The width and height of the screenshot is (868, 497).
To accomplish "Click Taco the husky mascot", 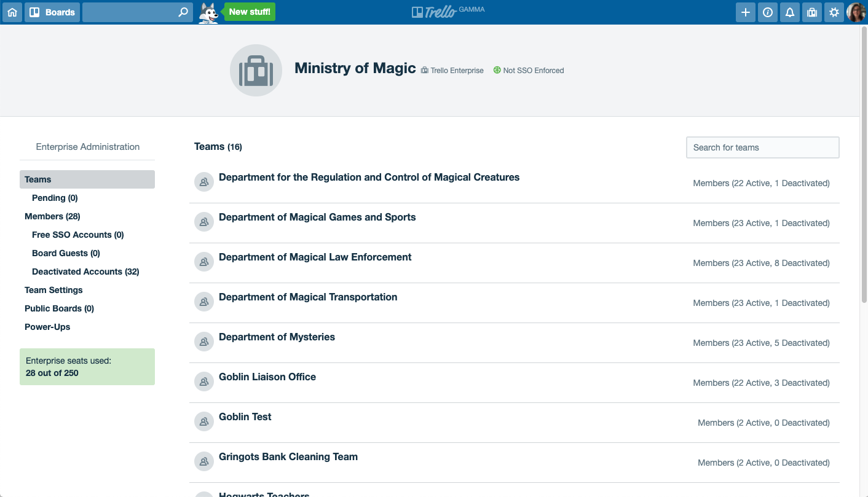I will click(207, 12).
